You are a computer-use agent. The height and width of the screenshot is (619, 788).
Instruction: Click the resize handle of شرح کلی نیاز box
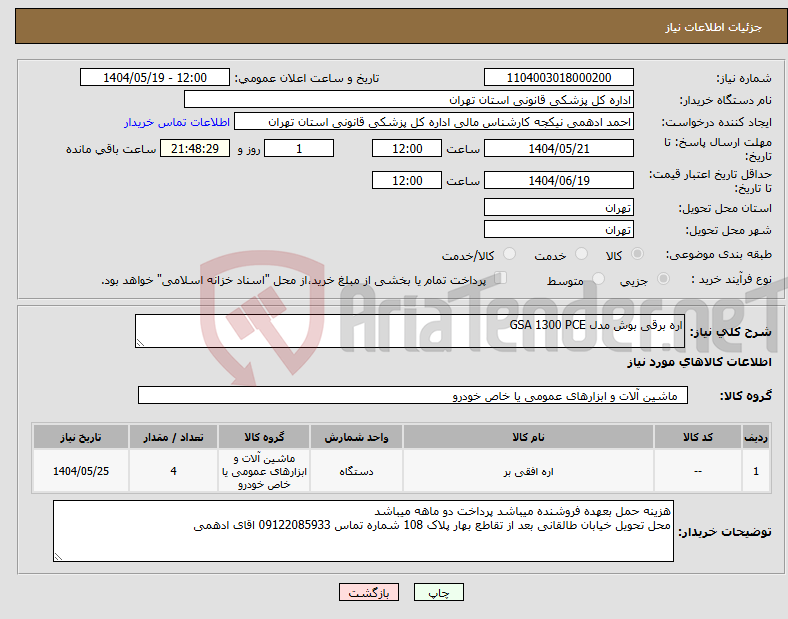(x=140, y=343)
